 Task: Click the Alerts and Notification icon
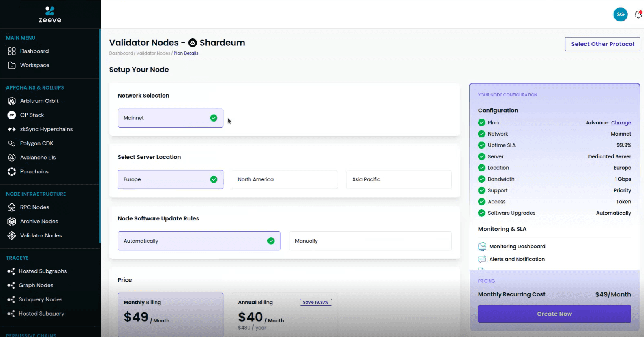point(482,259)
